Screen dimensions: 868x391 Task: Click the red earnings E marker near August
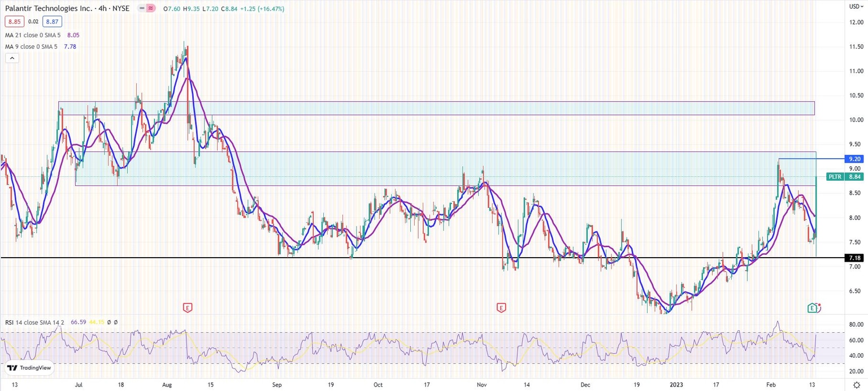pos(188,308)
